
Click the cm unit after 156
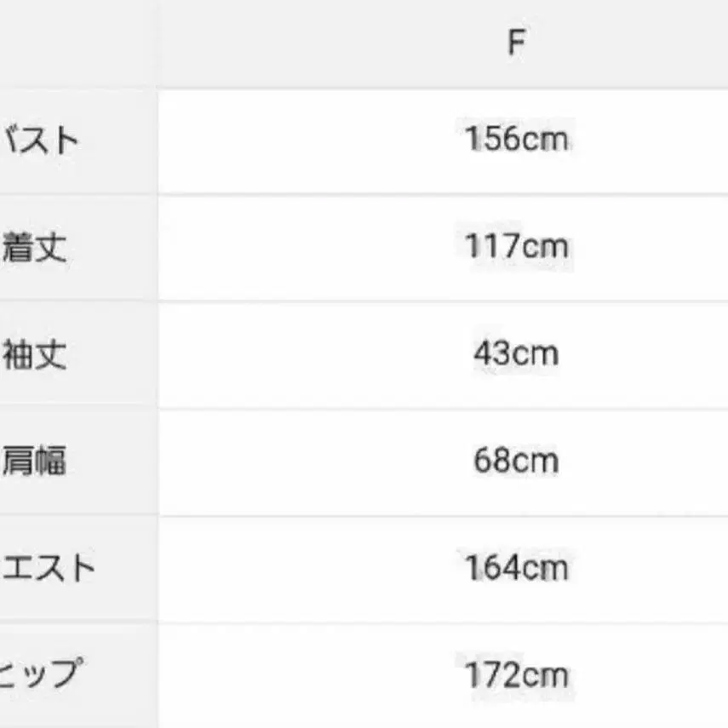tap(545, 139)
